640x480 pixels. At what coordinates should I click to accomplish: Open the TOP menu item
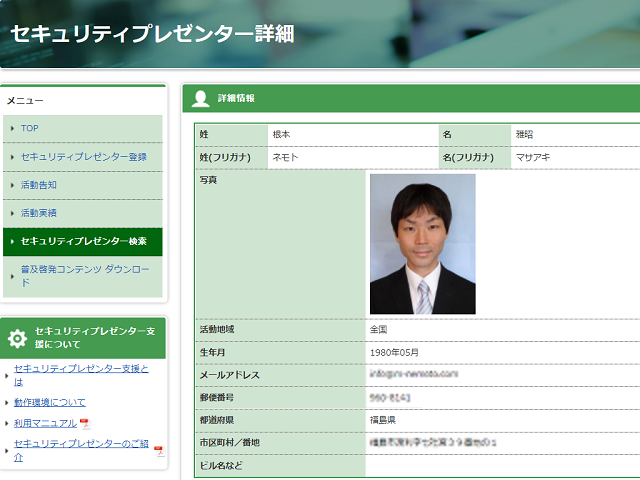click(x=30, y=129)
